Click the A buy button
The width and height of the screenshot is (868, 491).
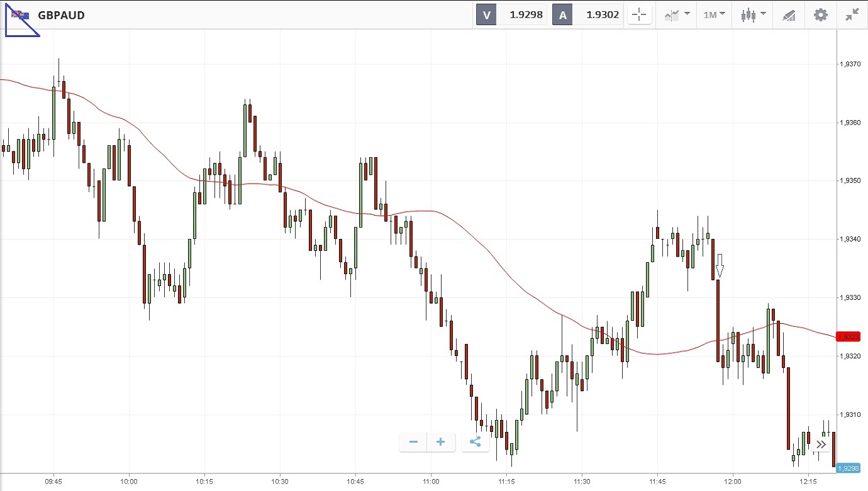tap(562, 15)
